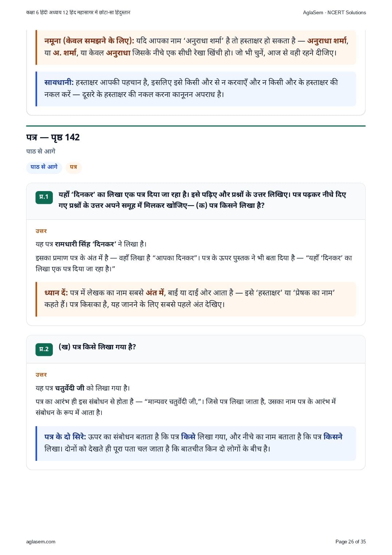Click the first 'उत्तर' label under प्र.1
392x555 pixels.
[x=41, y=231]
